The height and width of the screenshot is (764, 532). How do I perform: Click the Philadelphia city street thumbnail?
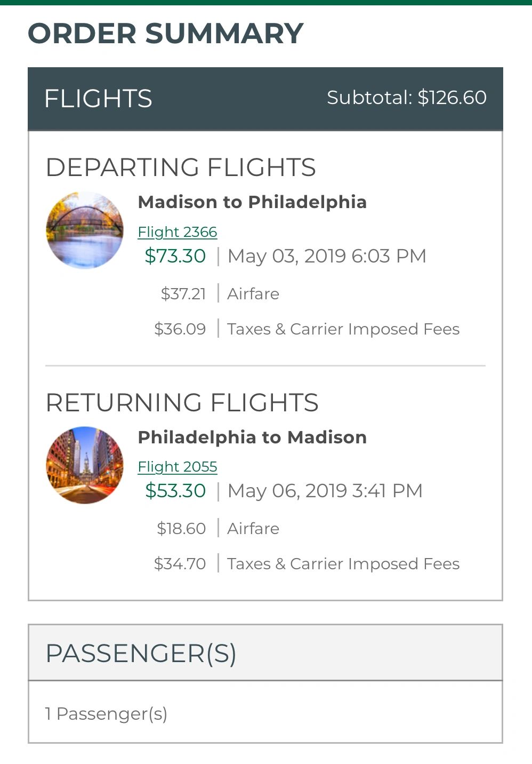tap(85, 465)
